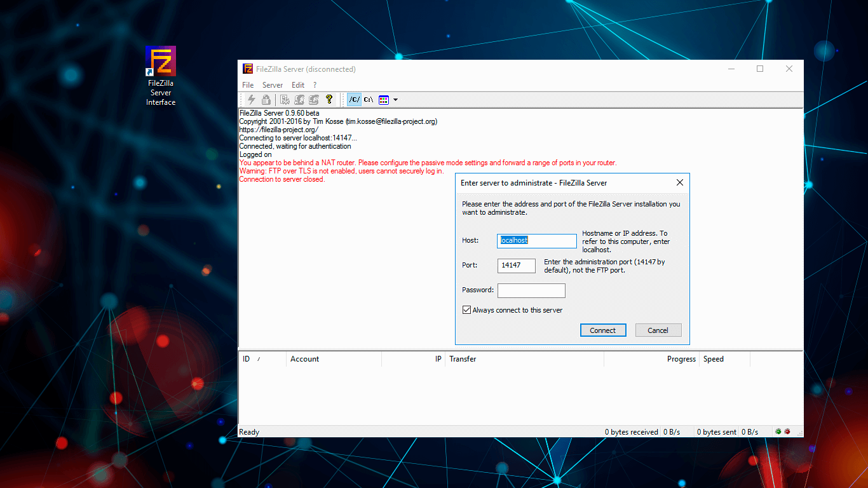Select the padlock lock-server icon
Screen dimensions: 868x488
(x=266, y=100)
